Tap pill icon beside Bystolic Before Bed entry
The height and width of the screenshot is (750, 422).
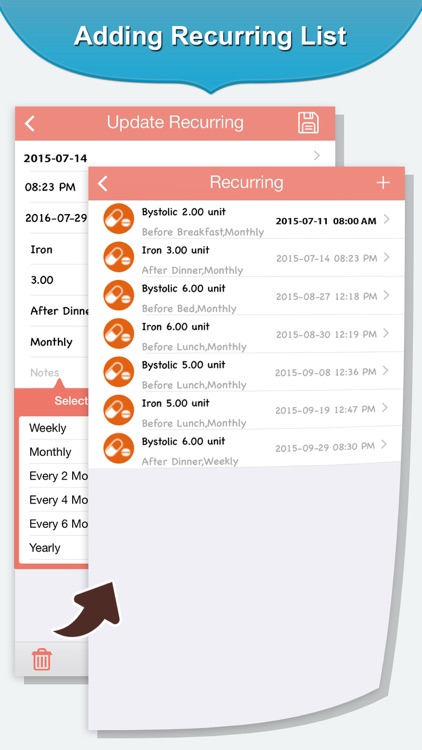coord(119,295)
